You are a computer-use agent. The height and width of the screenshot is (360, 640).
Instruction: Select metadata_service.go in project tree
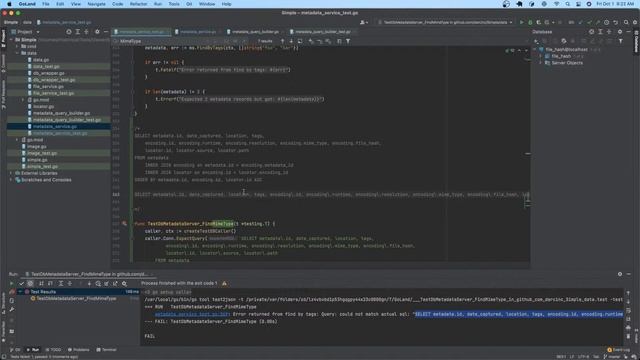(55, 127)
